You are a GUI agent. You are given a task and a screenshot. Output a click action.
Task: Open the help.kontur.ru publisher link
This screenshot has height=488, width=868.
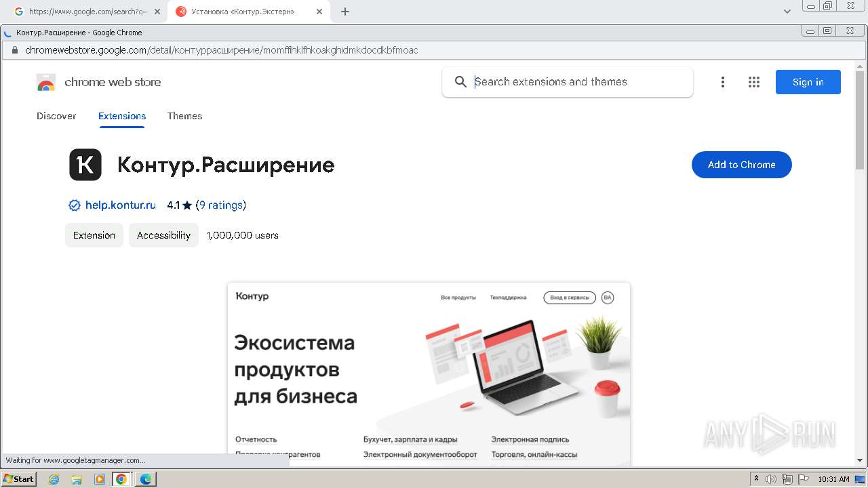pyautogui.click(x=121, y=205)
